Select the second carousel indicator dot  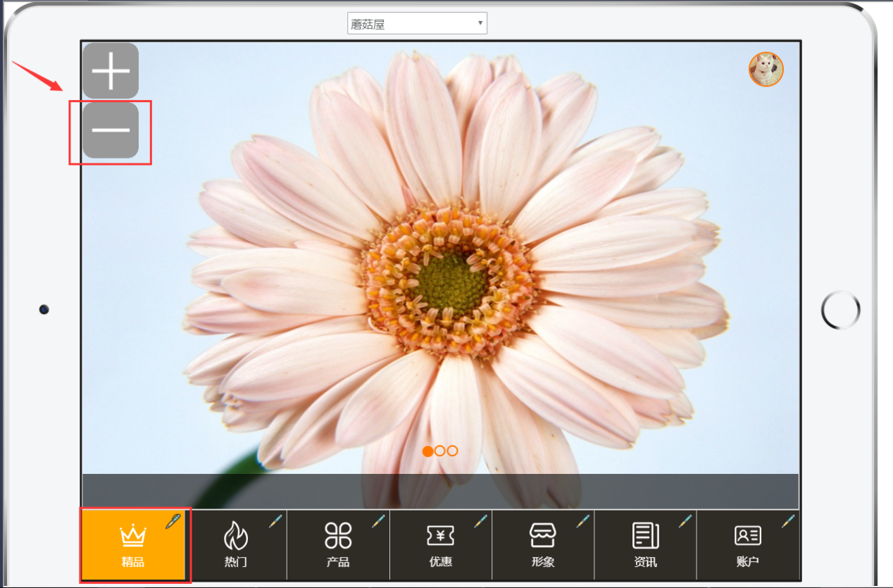(x=440, y=451)
